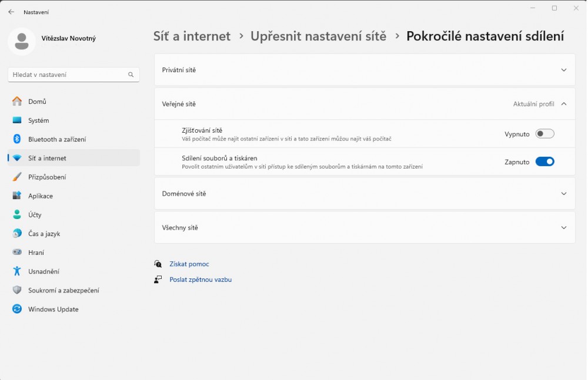
Task: Open Hraní via the gamepad icon
Action: 17,253
